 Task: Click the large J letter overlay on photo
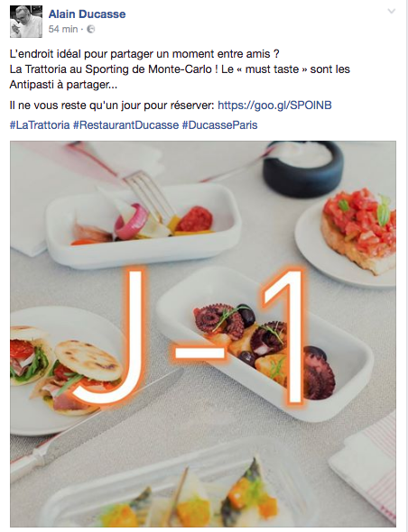pos(110,336)
